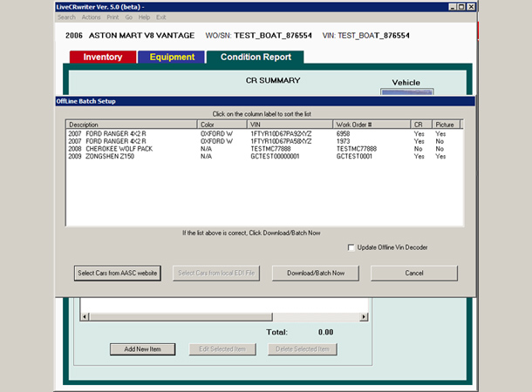Click the Exit menu item
This screenshot has height=392, width=532.
160,17
